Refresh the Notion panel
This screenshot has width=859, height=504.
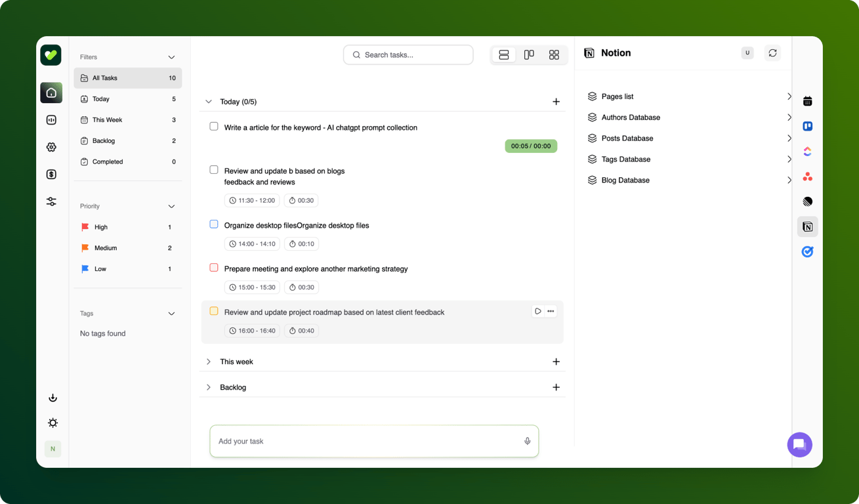pos(772,53)
